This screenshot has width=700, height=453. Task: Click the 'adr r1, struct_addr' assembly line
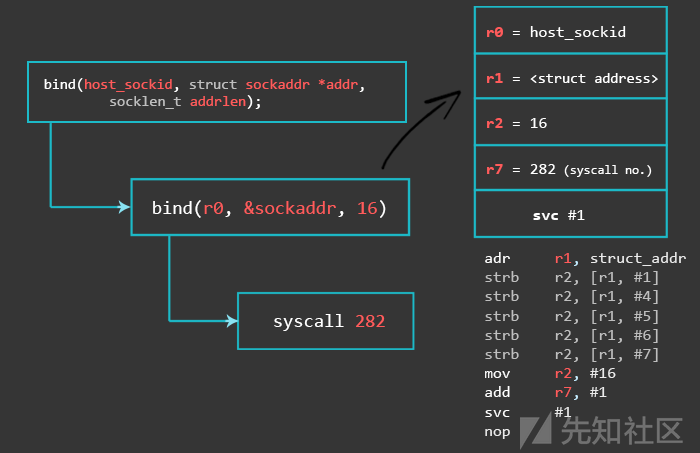coord(585,258)
